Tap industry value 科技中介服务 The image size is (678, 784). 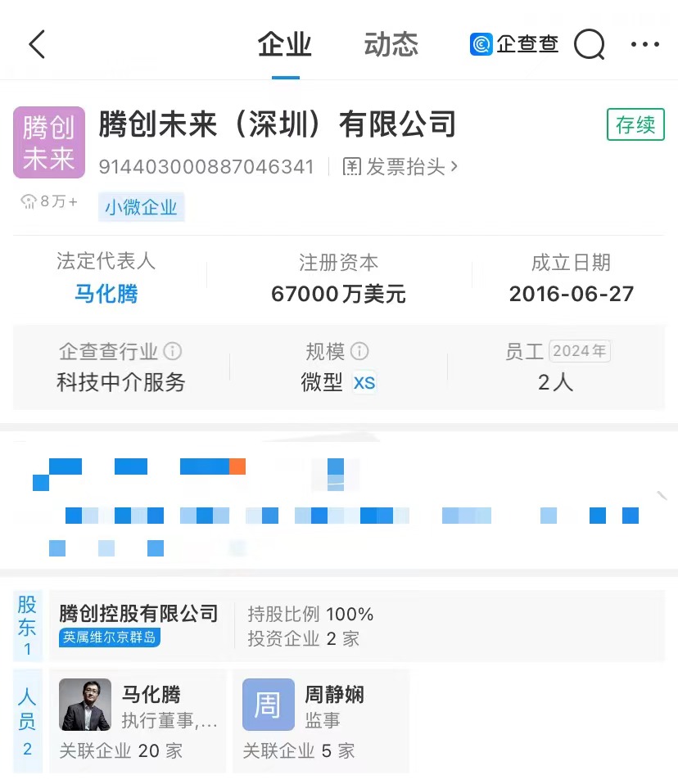pyautogui.click(x=121, y=383)
